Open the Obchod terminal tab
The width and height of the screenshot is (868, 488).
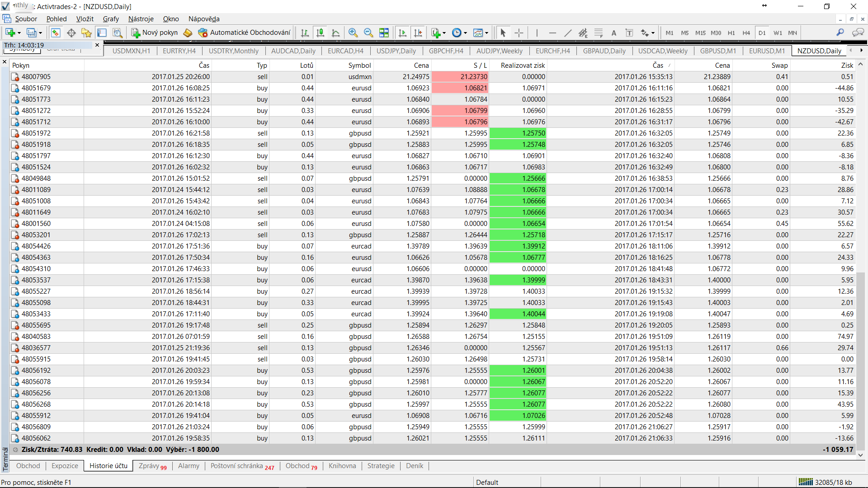(28, 466)
